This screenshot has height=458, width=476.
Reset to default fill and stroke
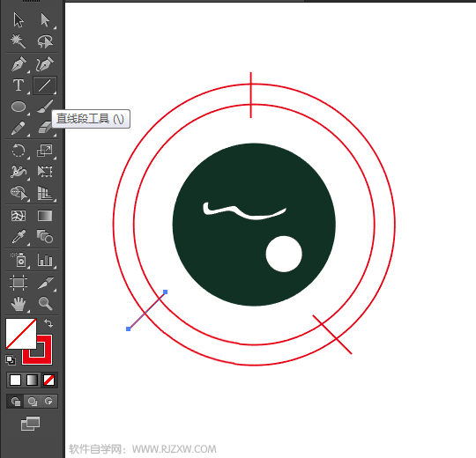pyautogui.click(x=11, y=359)
